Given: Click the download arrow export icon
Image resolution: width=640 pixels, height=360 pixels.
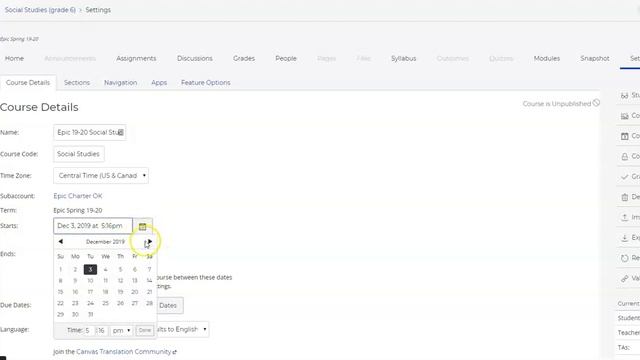Looking at the screenshot, I should [x=624, y=238].
